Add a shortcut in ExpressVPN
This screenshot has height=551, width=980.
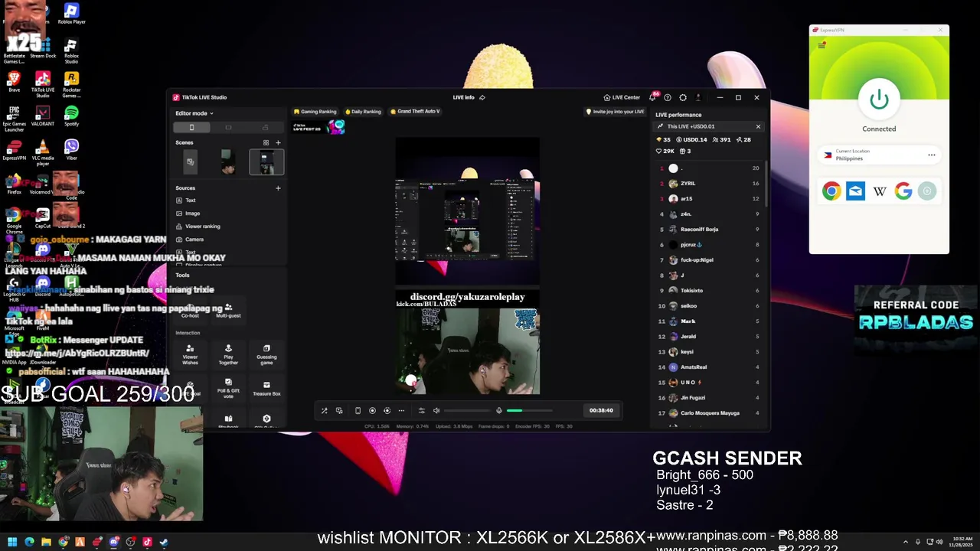(927, 191)
